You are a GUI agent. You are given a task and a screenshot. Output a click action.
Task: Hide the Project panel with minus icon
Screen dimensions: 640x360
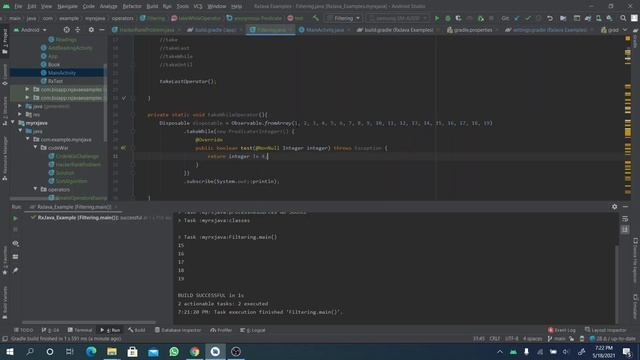click(102, 30)
